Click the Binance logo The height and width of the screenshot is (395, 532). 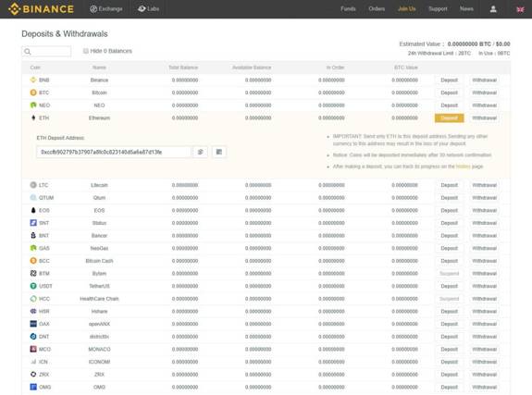41,9
